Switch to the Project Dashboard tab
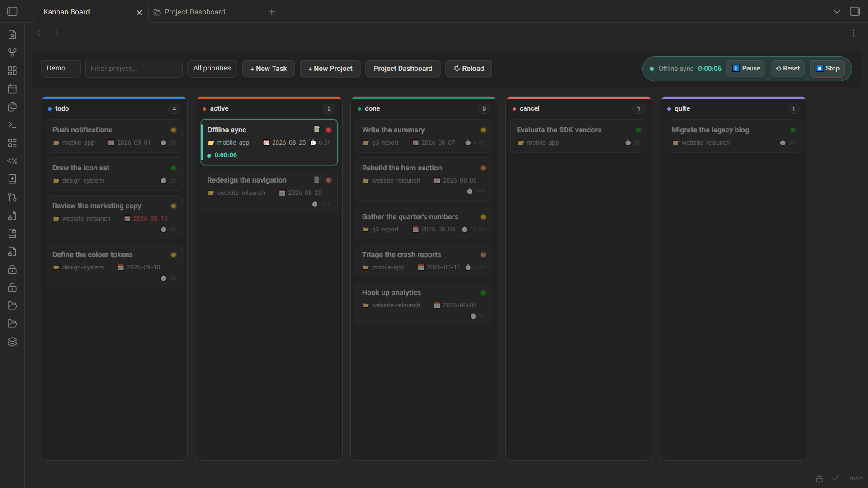 (195, 12)
